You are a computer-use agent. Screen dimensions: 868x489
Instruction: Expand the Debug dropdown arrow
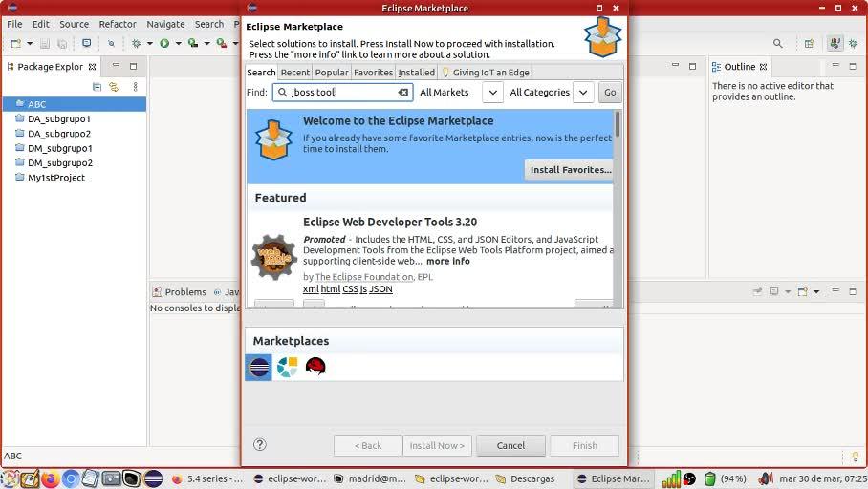[149, 43]
